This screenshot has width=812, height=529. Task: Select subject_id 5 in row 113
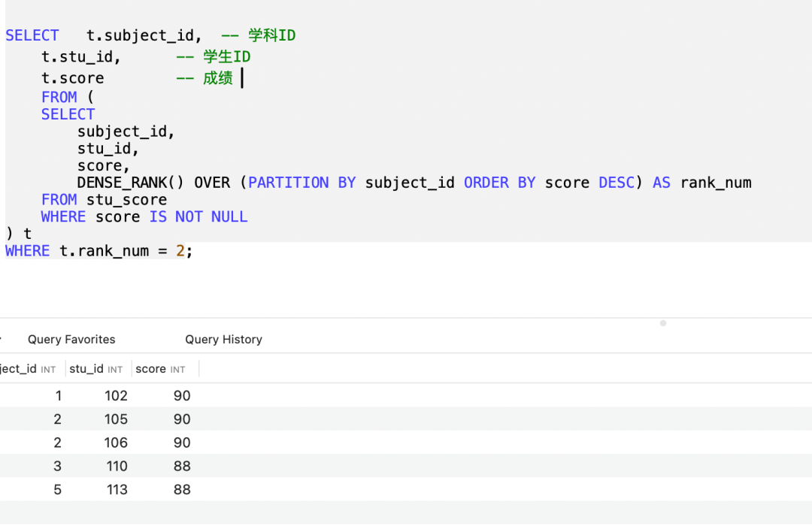(x=57, y=489)
